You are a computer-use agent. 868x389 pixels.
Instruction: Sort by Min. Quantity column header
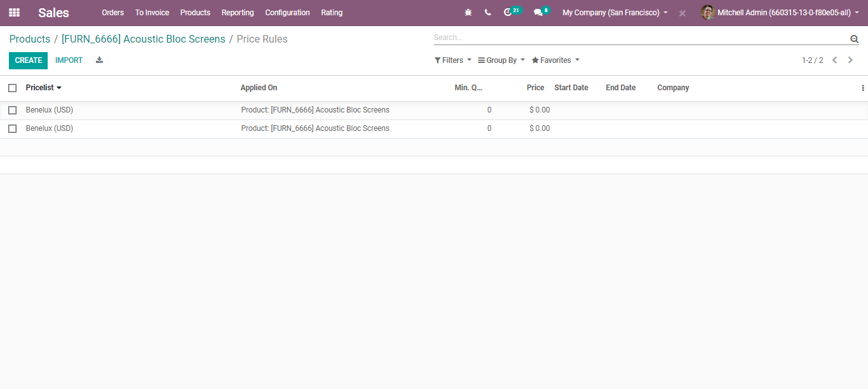pyautogui.click(x=468, y=88)
